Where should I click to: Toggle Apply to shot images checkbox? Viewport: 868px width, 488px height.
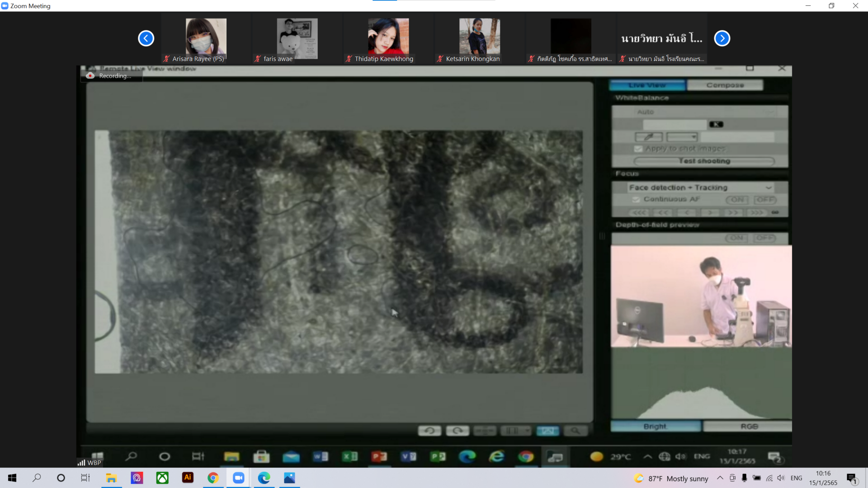(638, 149)
